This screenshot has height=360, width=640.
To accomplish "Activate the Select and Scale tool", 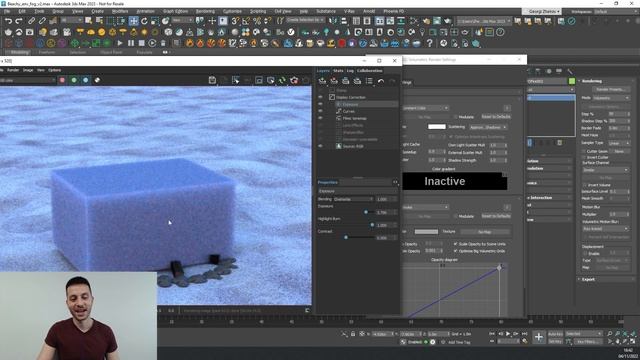I will (x=155, y=21).
